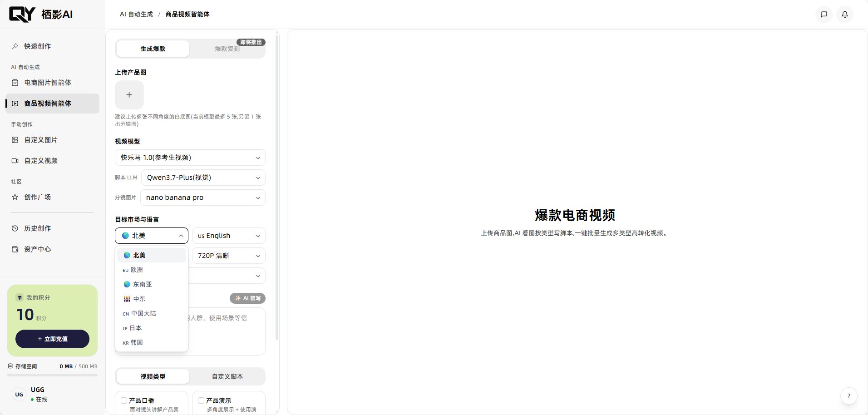Click the 即将推出 badge

(251, 42)
